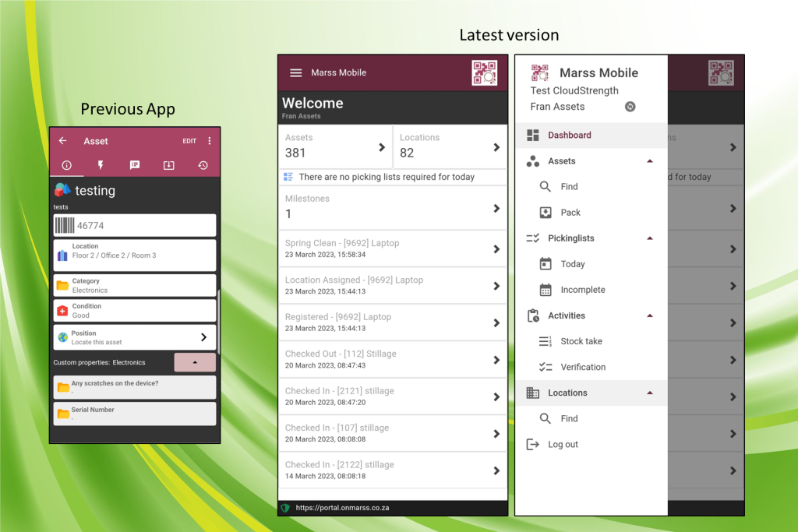This screenshot has height=532, width=798.
Task: Go back using the arrow in Asset header
Action: pyautogui.click(x=62, y=141)
